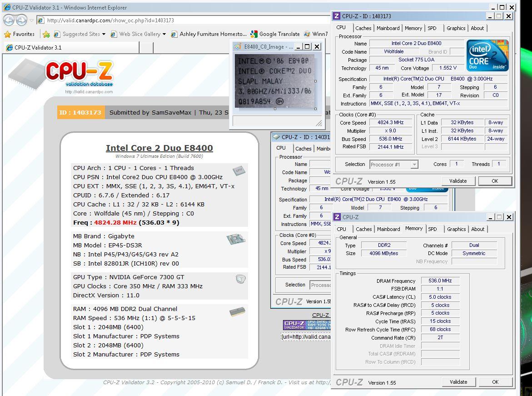Click the CPU-Z link under the mini screenshot
This screenshot has height=396, width=532.
(x=320, y=315)
